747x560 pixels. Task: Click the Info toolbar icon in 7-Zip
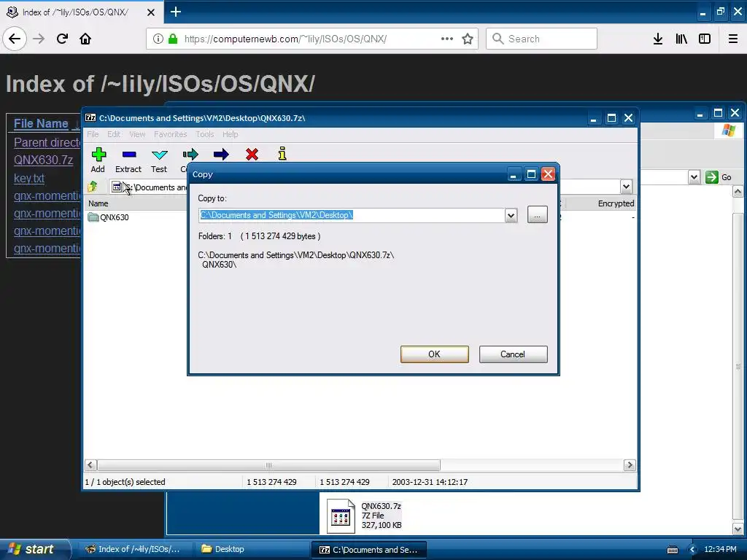[x=282, y=154]
